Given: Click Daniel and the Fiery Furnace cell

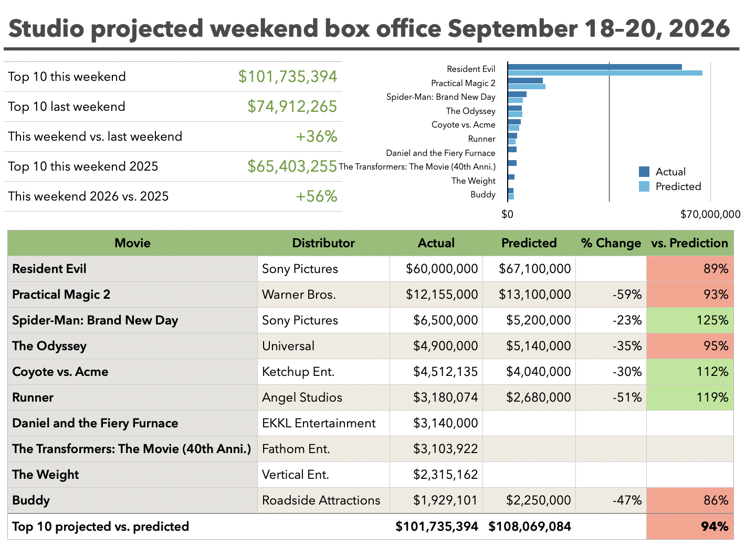Looking at the screenshot, I should point(132,423).
